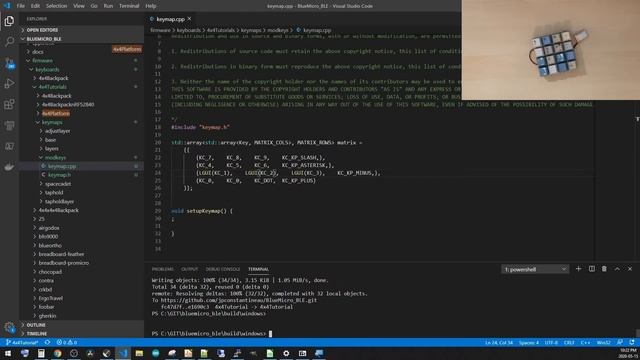Open the Windows Start menu
Screen dimensions: 640x360
[x=8, y=353]
